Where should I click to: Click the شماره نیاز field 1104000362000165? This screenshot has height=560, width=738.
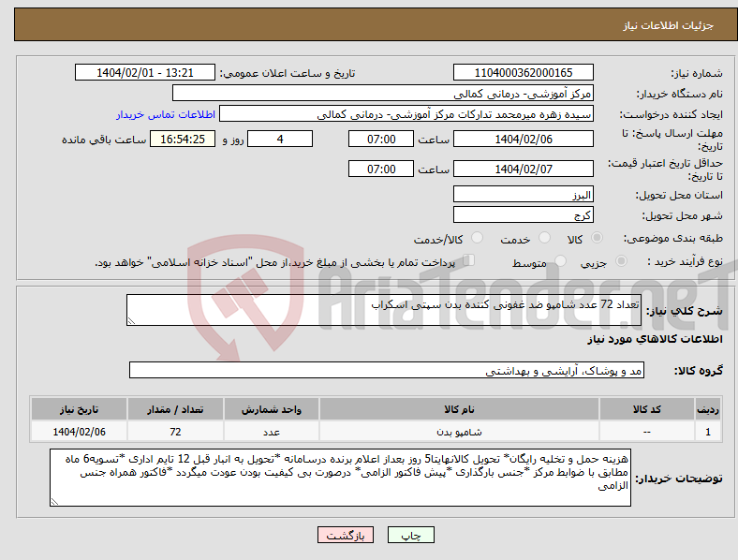tap(524, 72)
